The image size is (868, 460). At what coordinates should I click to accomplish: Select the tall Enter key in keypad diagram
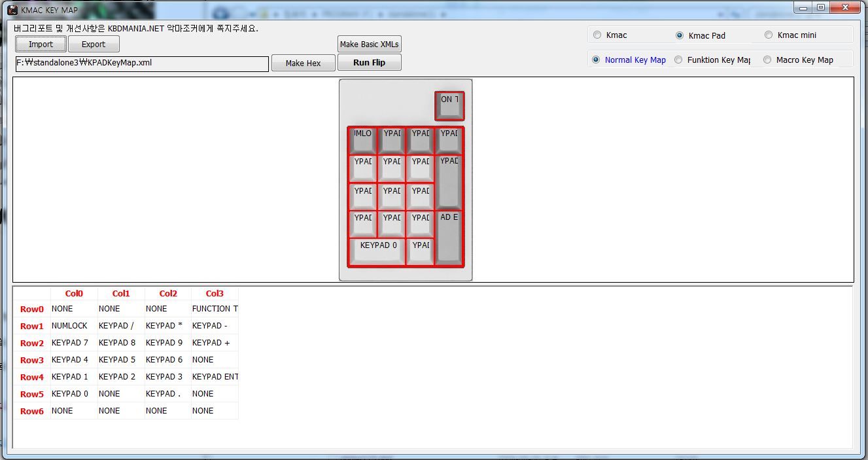tap(449, 238)
